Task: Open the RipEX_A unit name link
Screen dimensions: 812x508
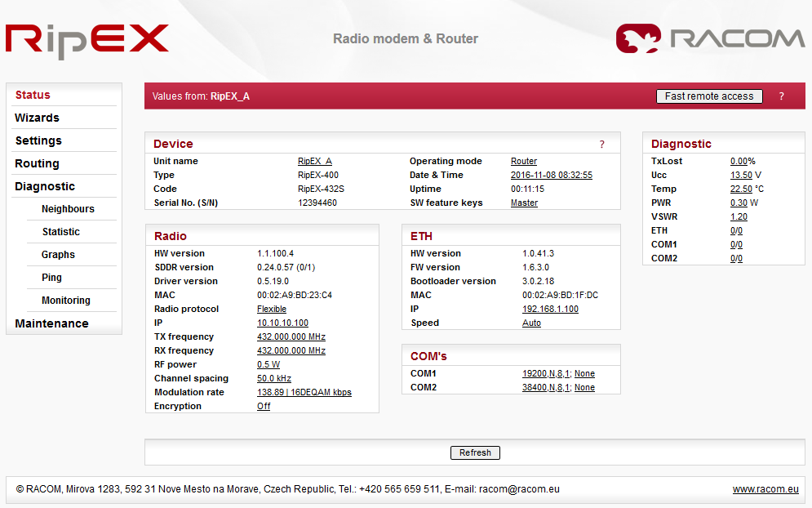Action: (x=315, y=161)
